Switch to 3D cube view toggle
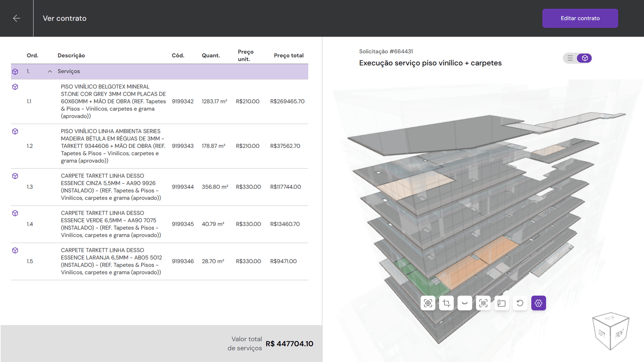 click(584, 58)
